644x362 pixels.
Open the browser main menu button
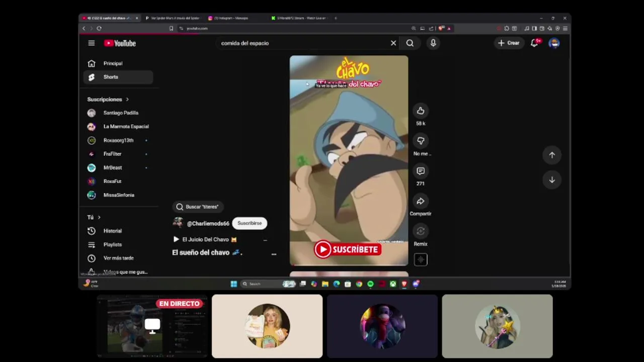pos(565,28)
